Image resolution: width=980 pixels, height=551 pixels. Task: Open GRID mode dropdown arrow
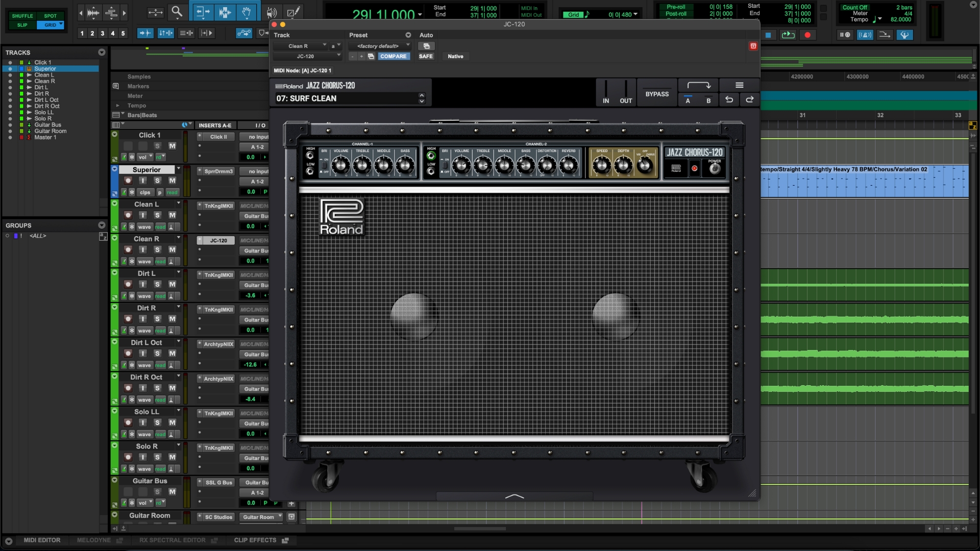(x=61, y=24)
